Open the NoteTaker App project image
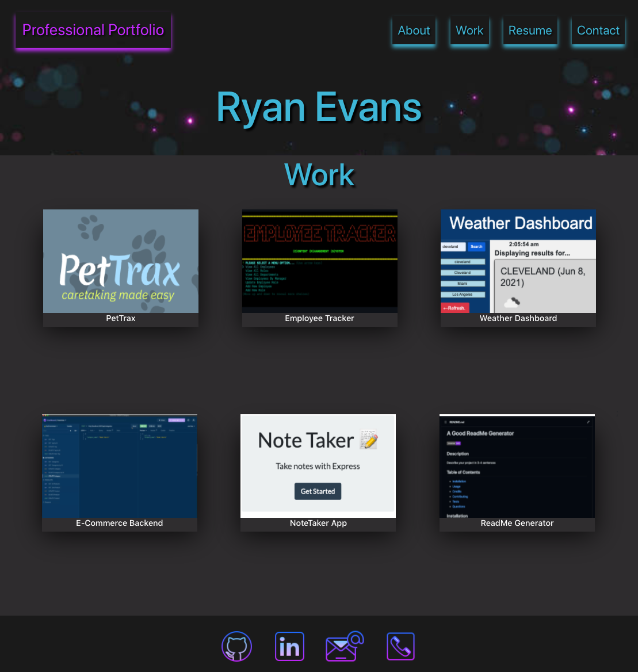 (318, 466)
